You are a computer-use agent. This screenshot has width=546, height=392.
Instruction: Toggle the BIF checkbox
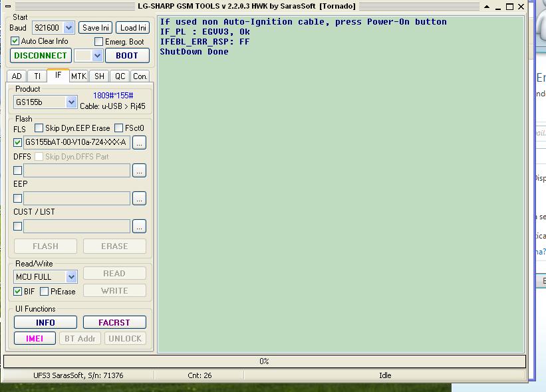[x=17, y=292]
